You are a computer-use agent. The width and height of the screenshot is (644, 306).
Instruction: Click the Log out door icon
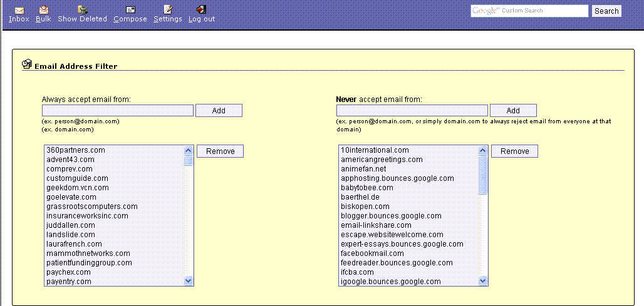click(201, 9)
